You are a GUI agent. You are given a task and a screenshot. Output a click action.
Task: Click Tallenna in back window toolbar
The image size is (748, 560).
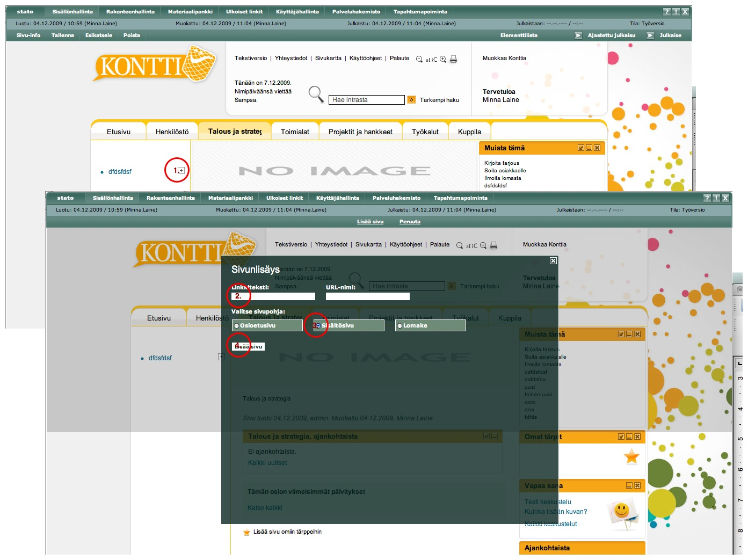pyautogui.click(x=63, y=35)
